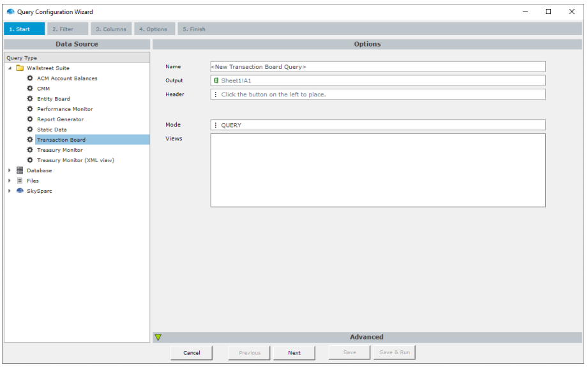Click the gear icon beside Performance Monitor
588x367 pixels.
pos(30,109)
